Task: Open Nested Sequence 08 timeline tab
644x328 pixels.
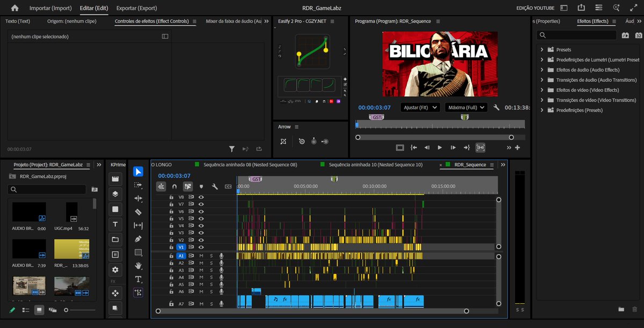Action: point(250,165)
